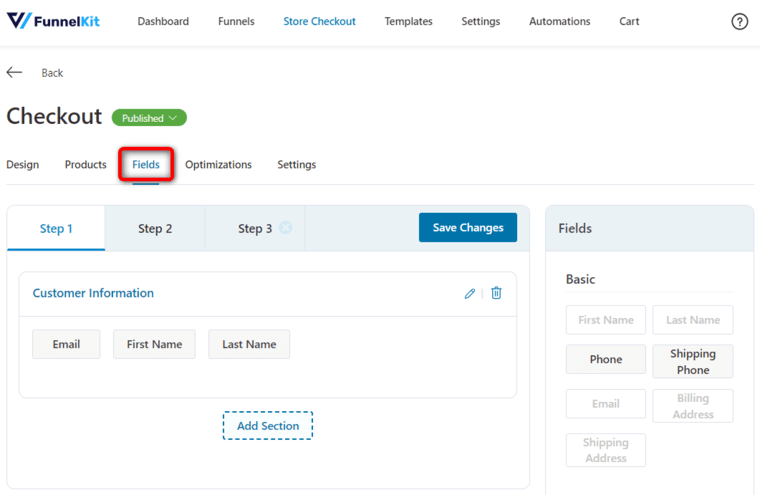Click the greyed First Name field in Fields panel
The width and height of the screenshot is (760, 495).
click(606, 320)
